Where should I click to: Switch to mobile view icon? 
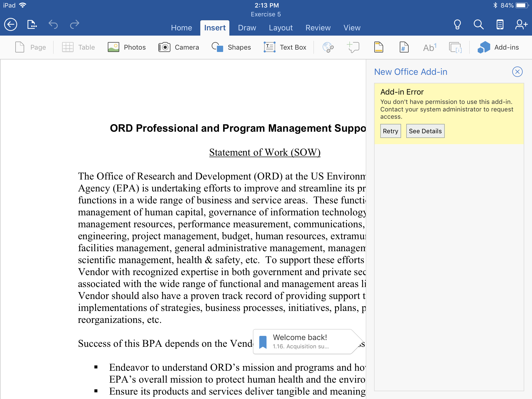(500, 25)
